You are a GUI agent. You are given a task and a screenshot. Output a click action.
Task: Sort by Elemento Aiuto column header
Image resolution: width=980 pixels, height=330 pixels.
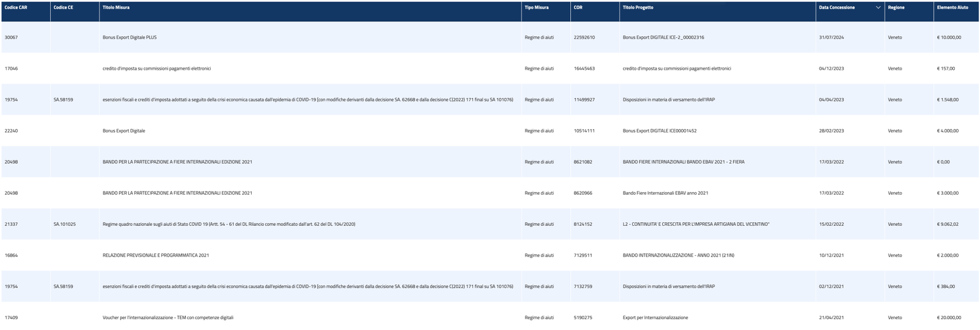point(952,7)
